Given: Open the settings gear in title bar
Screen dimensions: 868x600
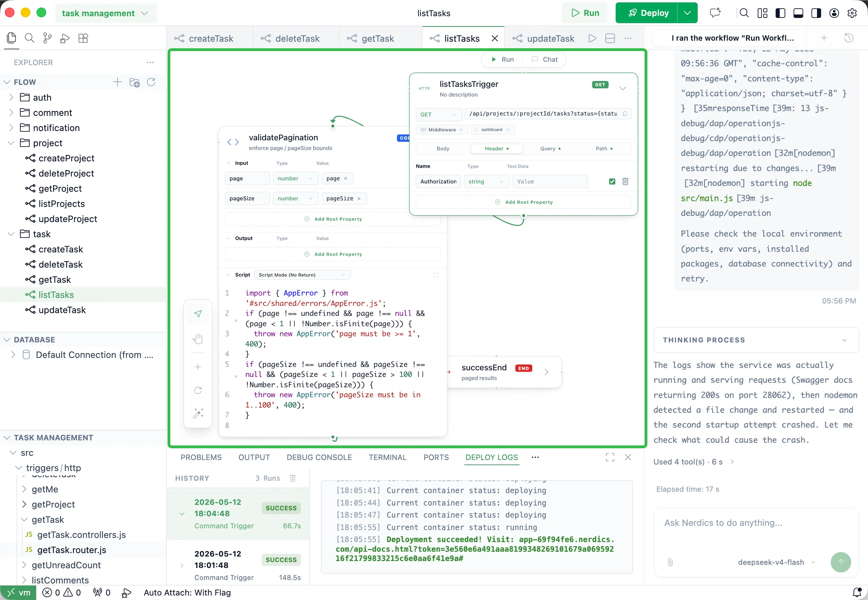Looking at the screenshot, I should (852, 13).
